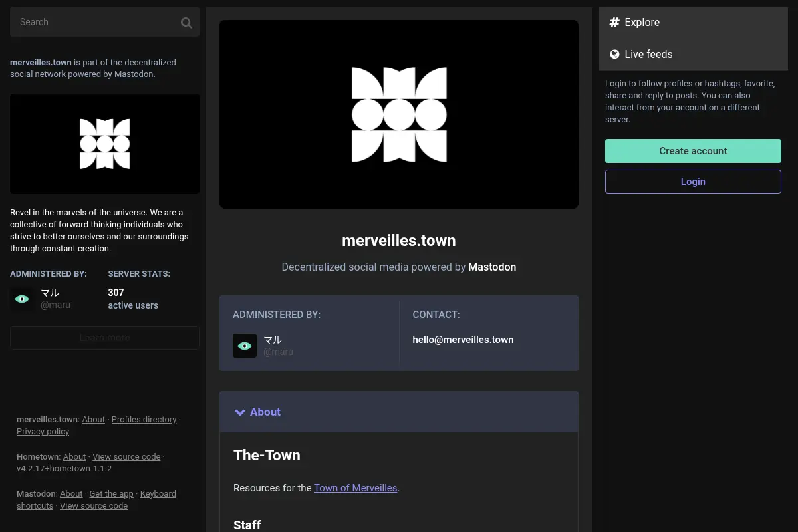The width and height of the screenshot is (798, 532).
Task: Click the sidebar merveilles logo thumbnail
Action: 104,144
